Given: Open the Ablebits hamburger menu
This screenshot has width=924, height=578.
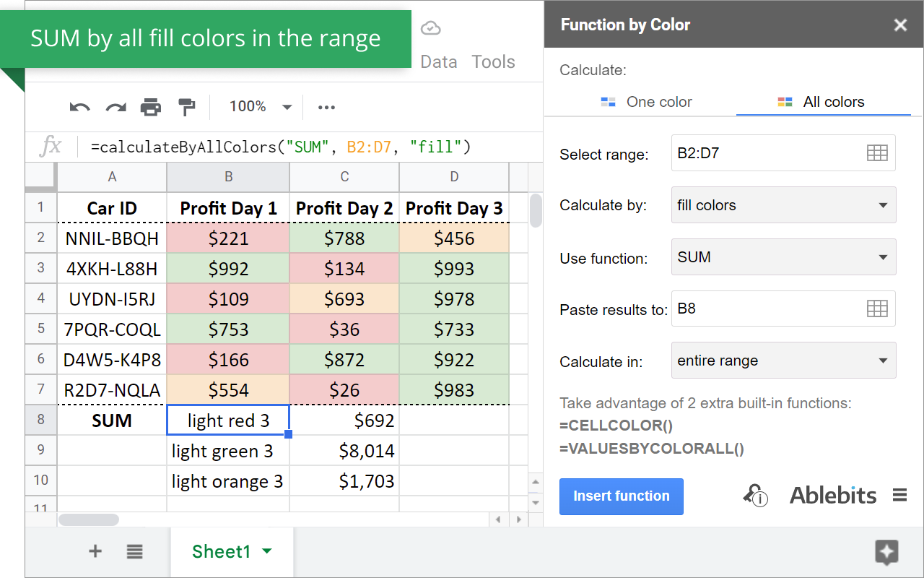Looking at the screenshot, I should tap(899, 496).
